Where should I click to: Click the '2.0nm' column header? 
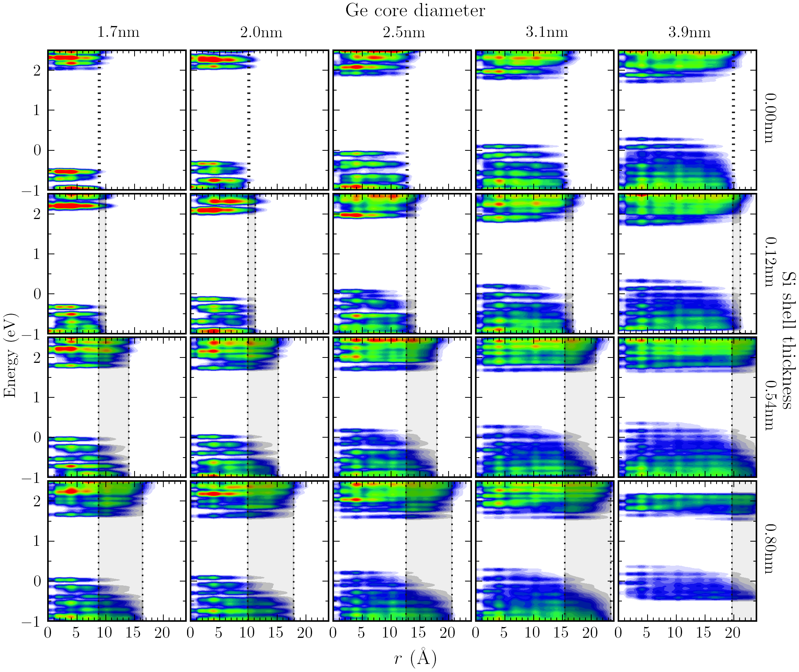click(261, 32)
